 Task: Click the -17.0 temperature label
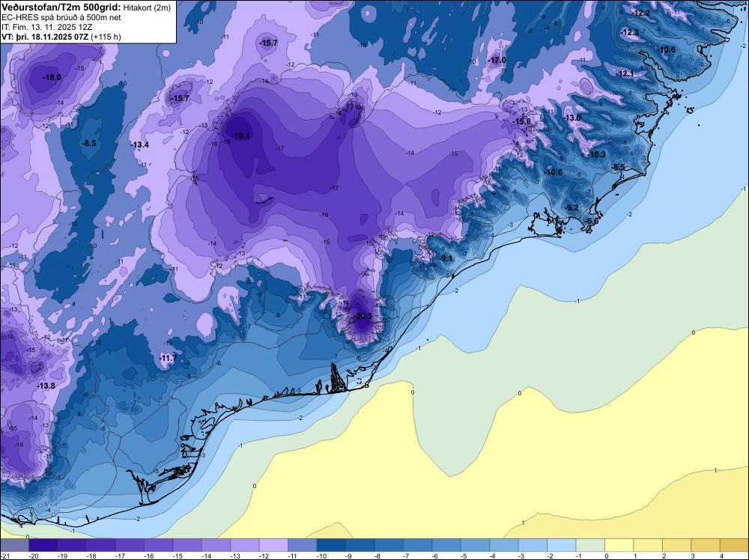click(x=497, y=60)
